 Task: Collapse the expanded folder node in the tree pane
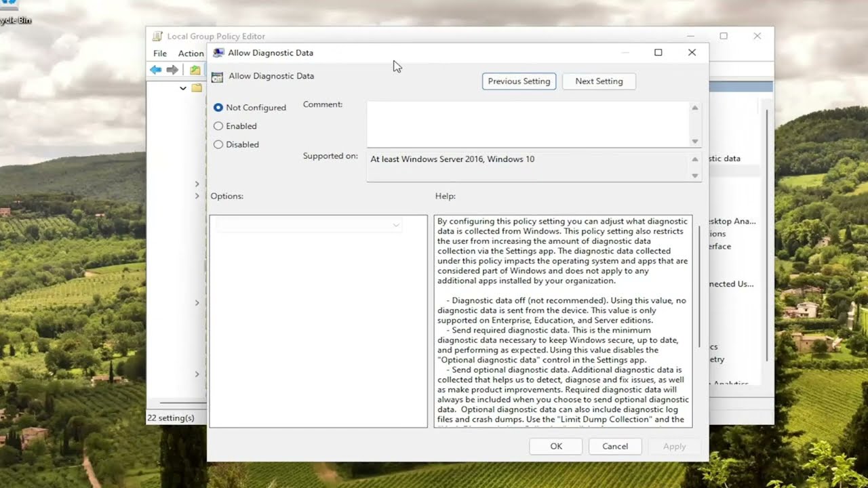(x=182, y=88)
